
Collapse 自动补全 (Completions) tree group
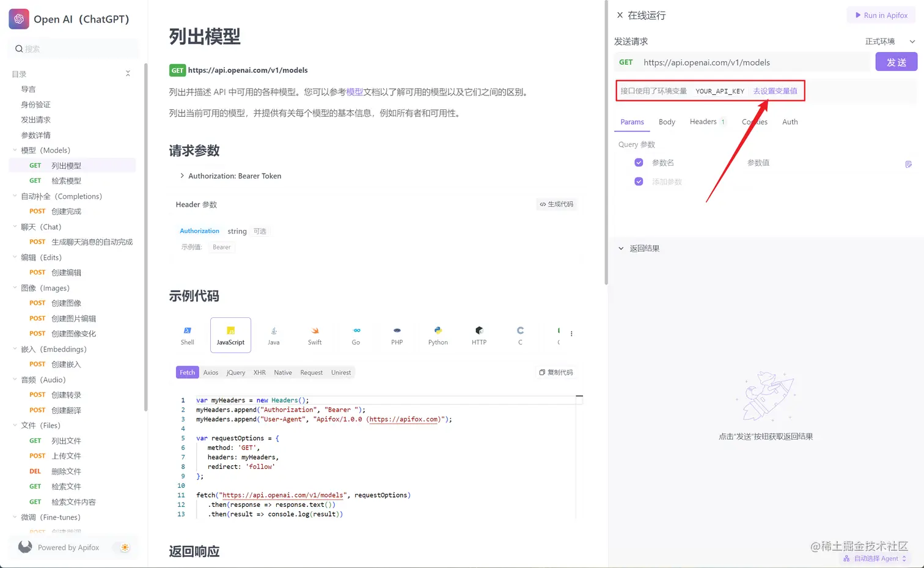[15, 196]
